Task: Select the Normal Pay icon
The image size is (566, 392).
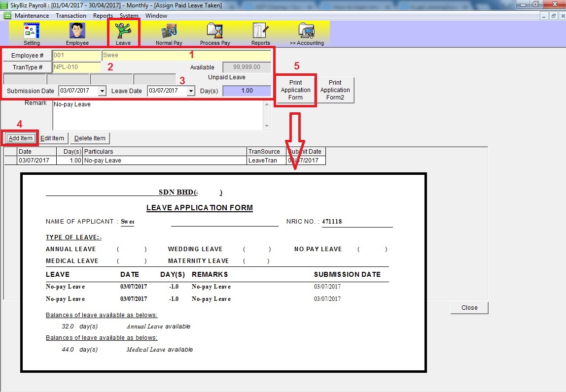Action: (169, 33)
